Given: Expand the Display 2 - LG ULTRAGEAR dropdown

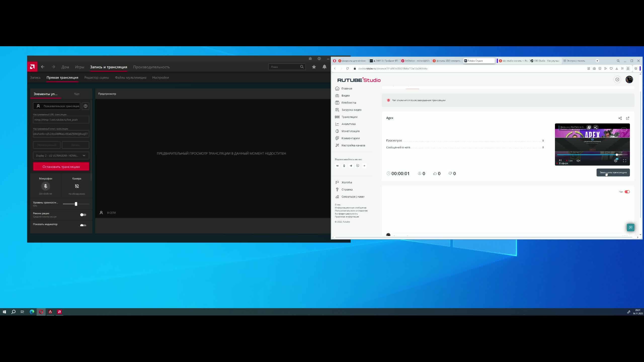Looking at the screenshot, I should coord(61,156).
